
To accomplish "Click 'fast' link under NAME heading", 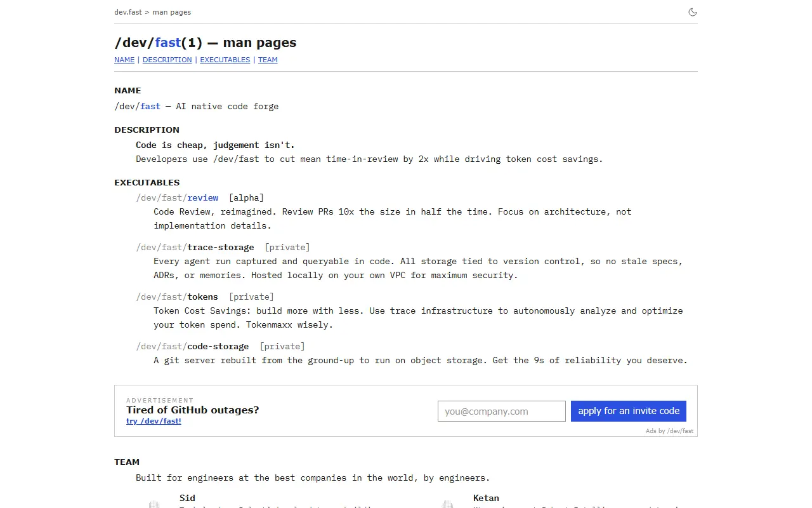I will (x=150, y=106).
